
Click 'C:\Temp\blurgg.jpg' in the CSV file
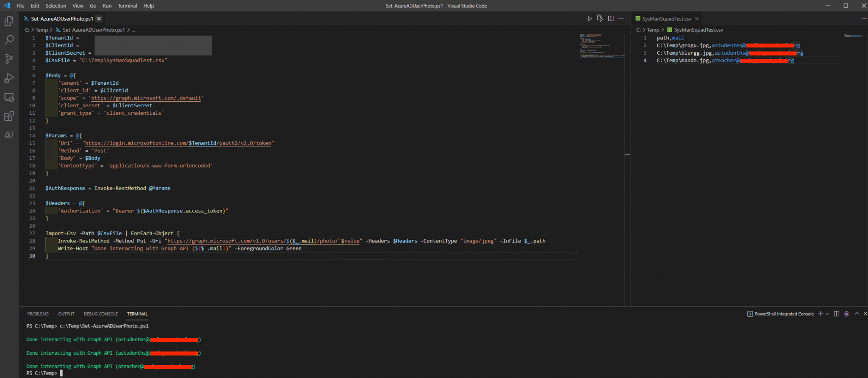684,53
